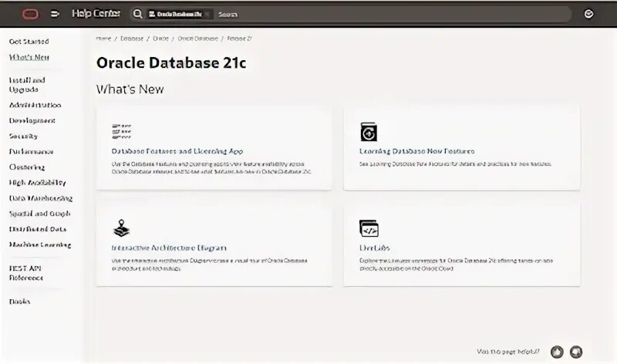This screenshot has width=617, height=364.
Task: Open Development in sidebar
Action: click(32, 120)
